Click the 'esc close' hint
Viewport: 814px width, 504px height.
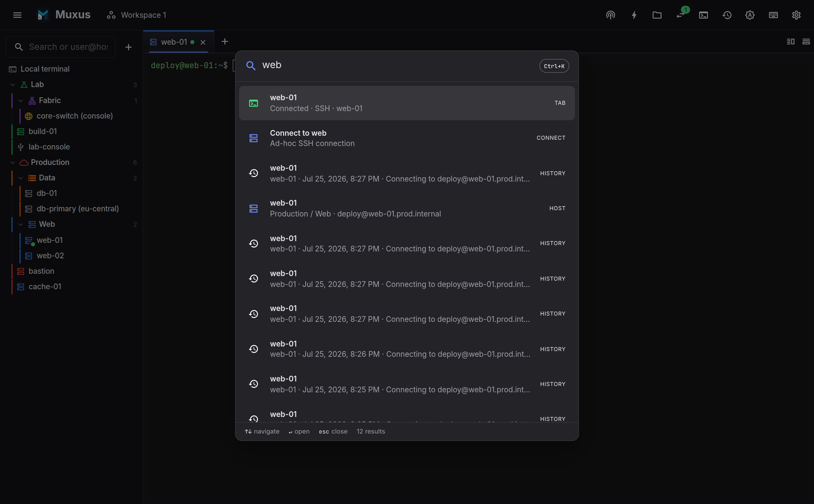click(x=333, y=431)
